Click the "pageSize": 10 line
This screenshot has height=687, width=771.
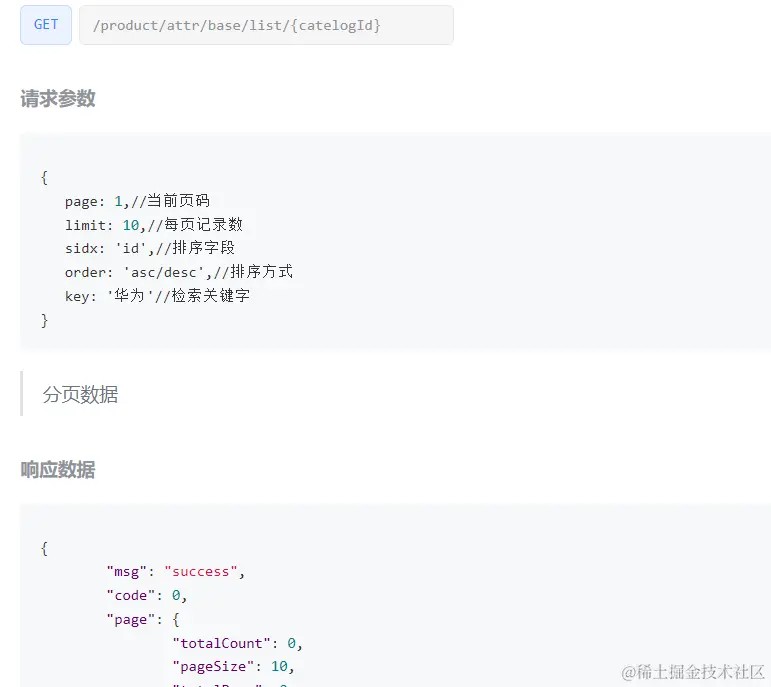pos(233,666)
